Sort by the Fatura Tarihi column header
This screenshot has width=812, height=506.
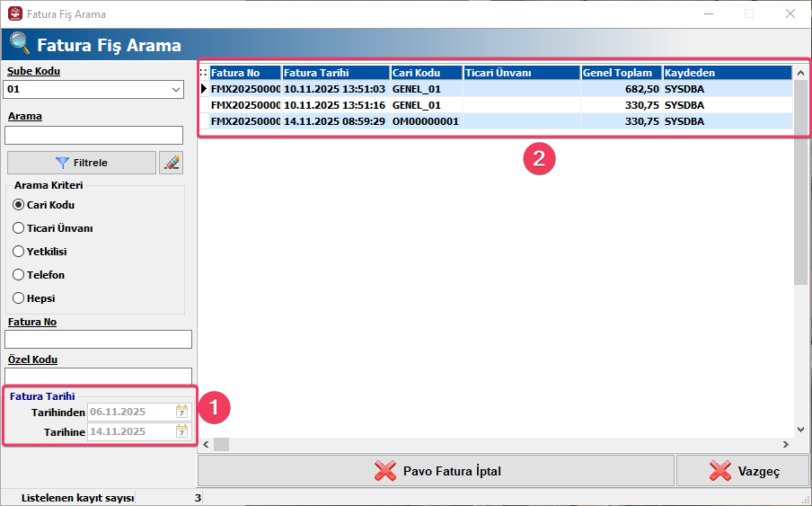click(x=335, y=73)
